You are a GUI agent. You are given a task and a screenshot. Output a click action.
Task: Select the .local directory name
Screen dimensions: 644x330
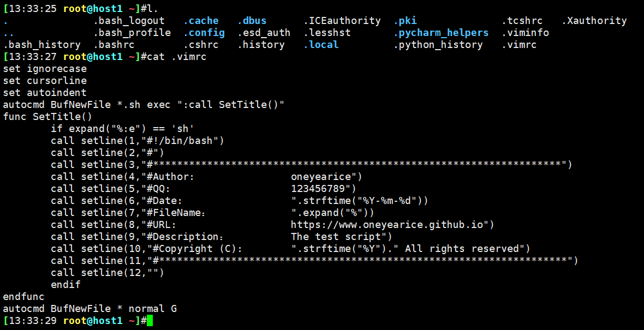point(321,45)
